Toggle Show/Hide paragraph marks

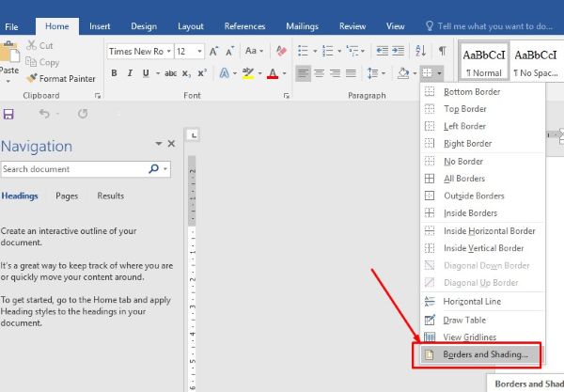(443, 51)
